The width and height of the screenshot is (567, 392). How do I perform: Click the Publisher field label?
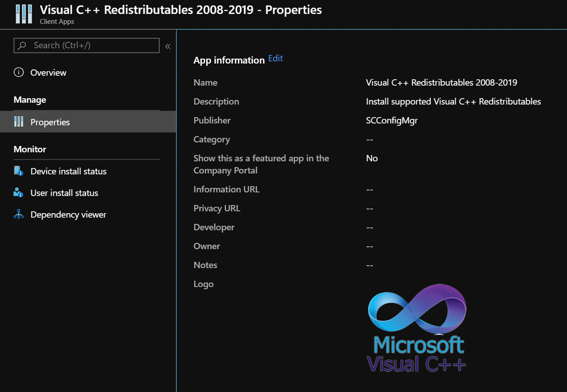coord(212,120)
